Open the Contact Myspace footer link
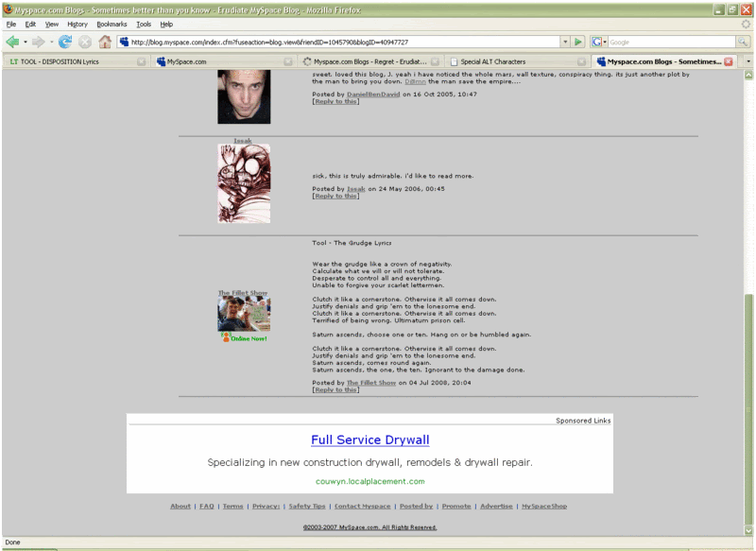This screenshot has height=551, width=756. (362, 507)
